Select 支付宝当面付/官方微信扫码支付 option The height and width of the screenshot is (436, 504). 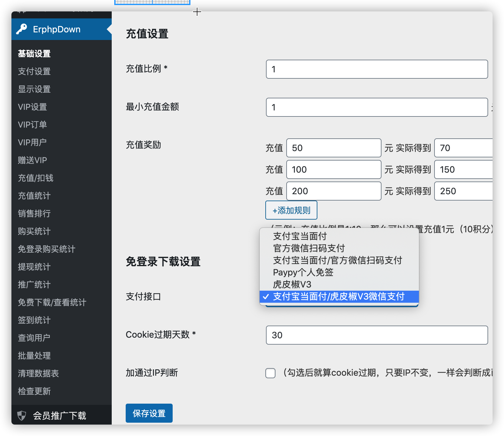pyautogui.click(x=339, y=260)
